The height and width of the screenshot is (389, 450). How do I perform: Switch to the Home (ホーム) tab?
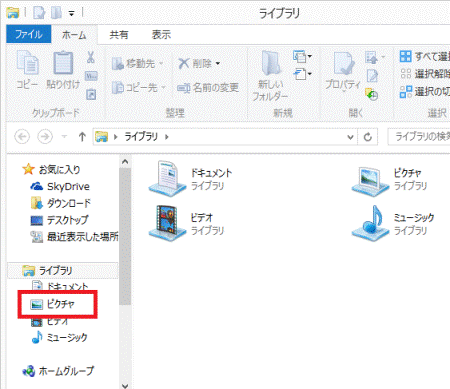pos(74,35)
